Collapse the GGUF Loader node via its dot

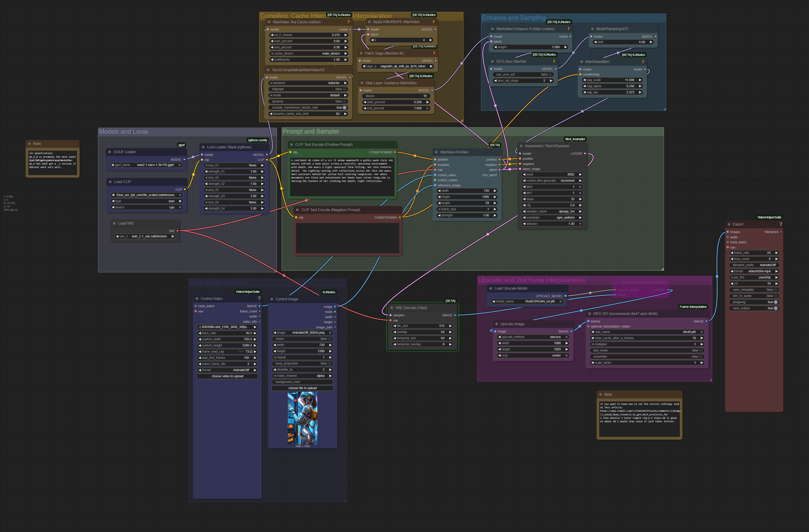[109, 152]
